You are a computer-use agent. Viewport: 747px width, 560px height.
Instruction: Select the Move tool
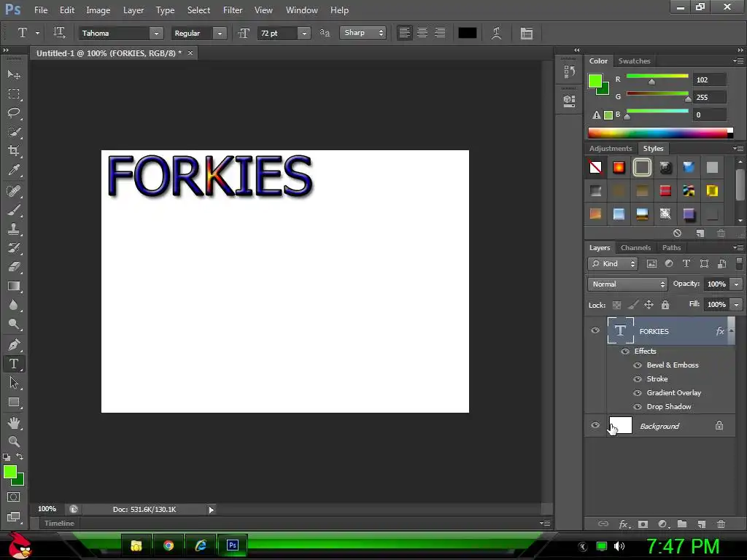pyautogui.click(x=14, y=75)
